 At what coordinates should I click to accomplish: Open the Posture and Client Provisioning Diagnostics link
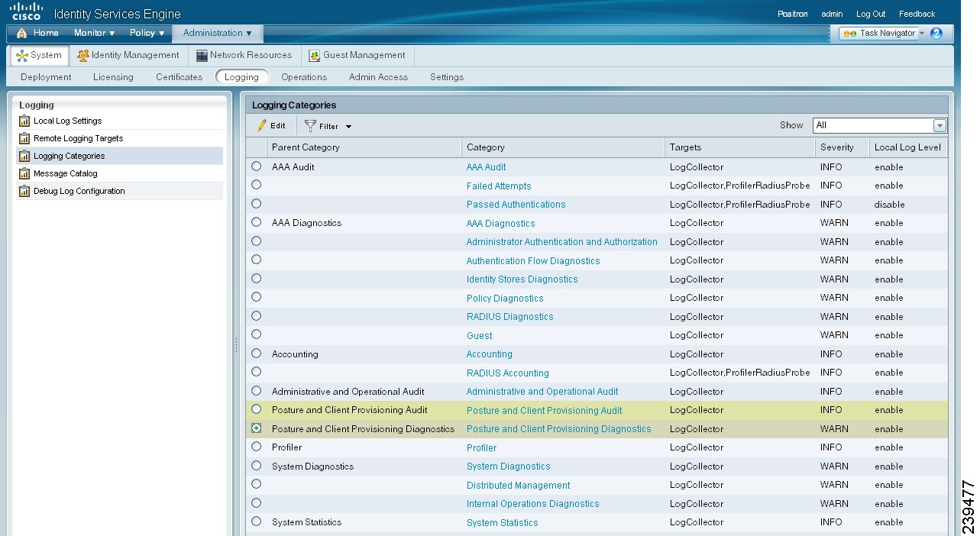(559, 429)
